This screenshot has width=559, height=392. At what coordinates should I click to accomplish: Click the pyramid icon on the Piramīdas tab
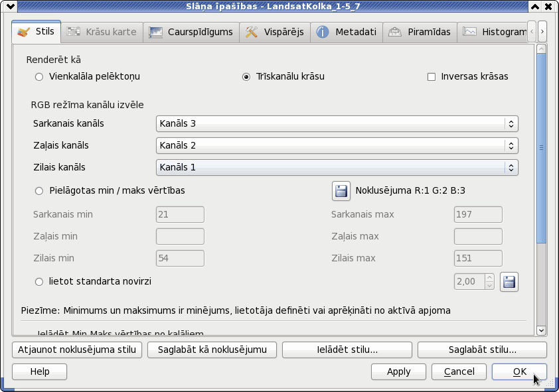coord(394,32)
